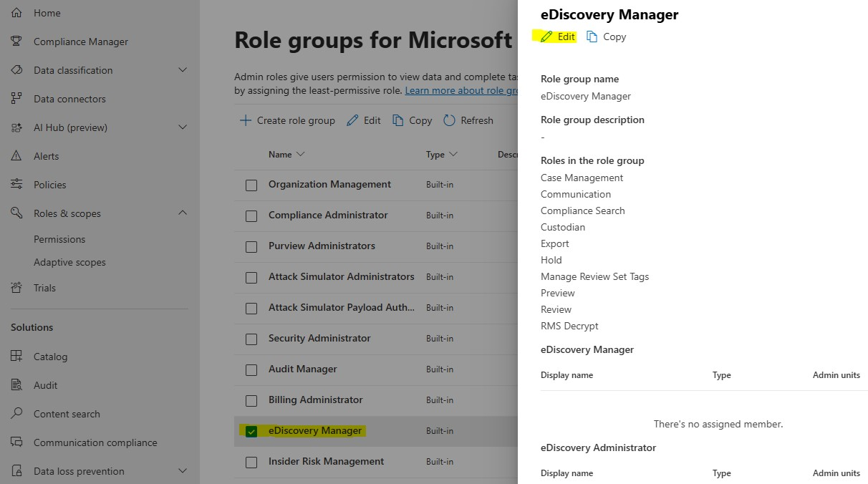Open the Name column sort dropdown
The width and height of the screenshot is (868, 484).
click(x=300, y=155)
